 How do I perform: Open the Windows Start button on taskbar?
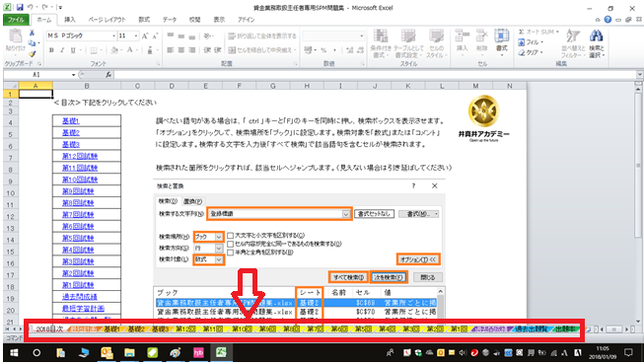14,352
